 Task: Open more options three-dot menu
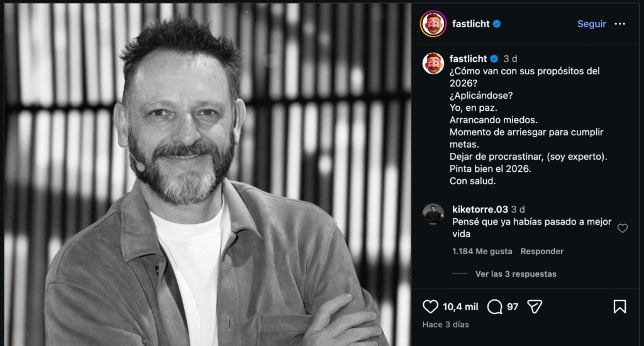point(620,24)
